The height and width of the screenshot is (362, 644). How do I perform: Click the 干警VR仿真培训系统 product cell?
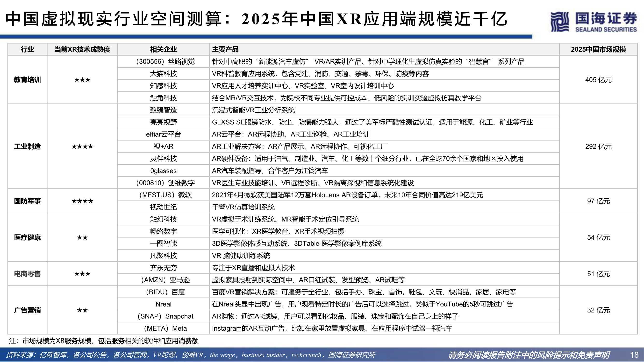[x=384, y=207]
